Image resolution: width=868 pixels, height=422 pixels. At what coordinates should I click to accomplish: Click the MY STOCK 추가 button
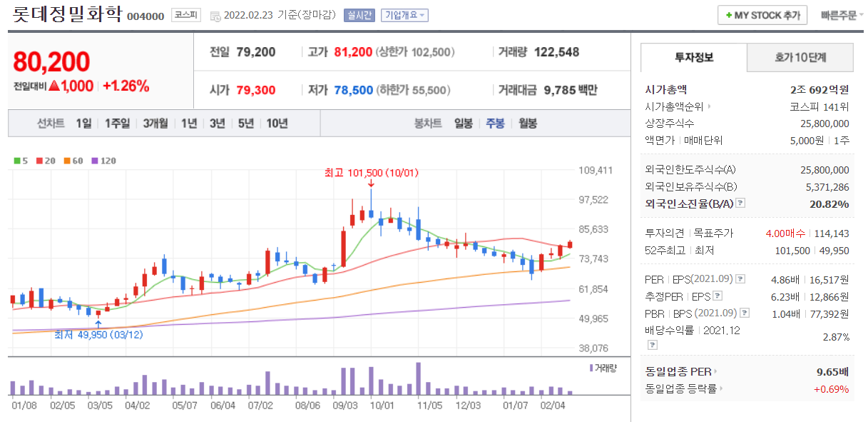tap(762, 15)
